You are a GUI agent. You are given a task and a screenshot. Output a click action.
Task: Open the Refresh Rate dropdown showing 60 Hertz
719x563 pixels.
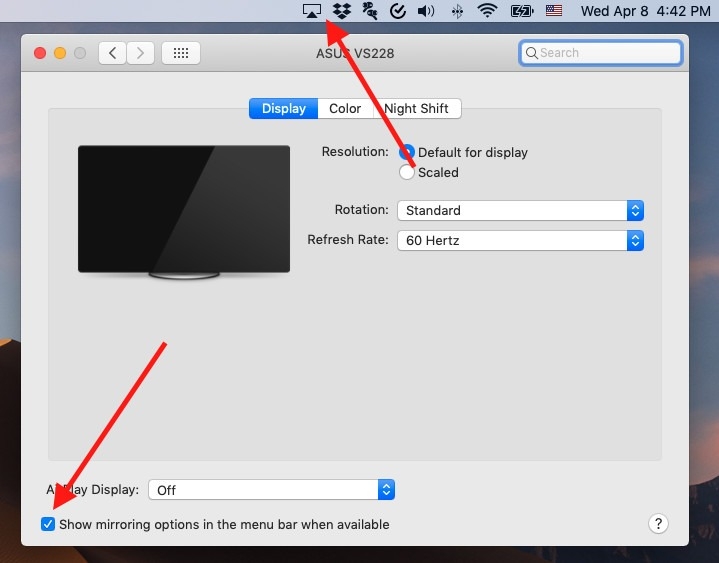click(x=520, y=240)
